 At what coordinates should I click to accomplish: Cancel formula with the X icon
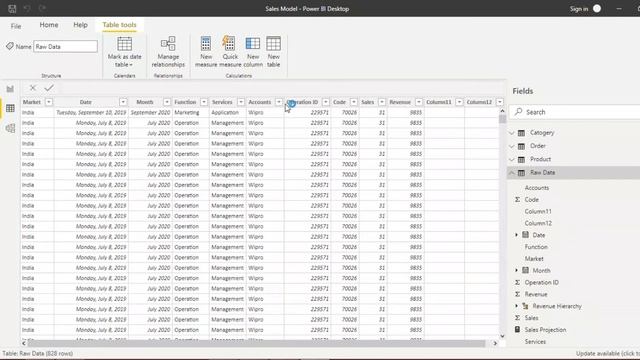point(33,88)
